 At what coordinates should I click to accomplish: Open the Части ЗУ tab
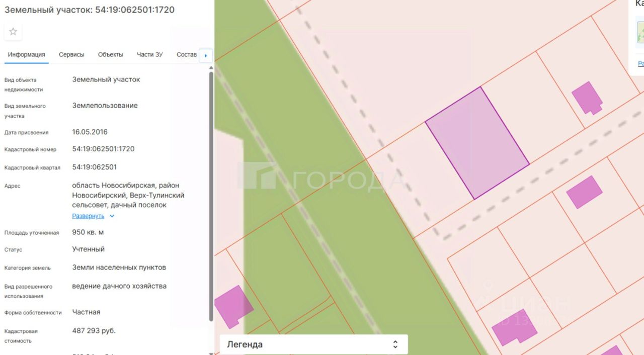coord(149,54)
